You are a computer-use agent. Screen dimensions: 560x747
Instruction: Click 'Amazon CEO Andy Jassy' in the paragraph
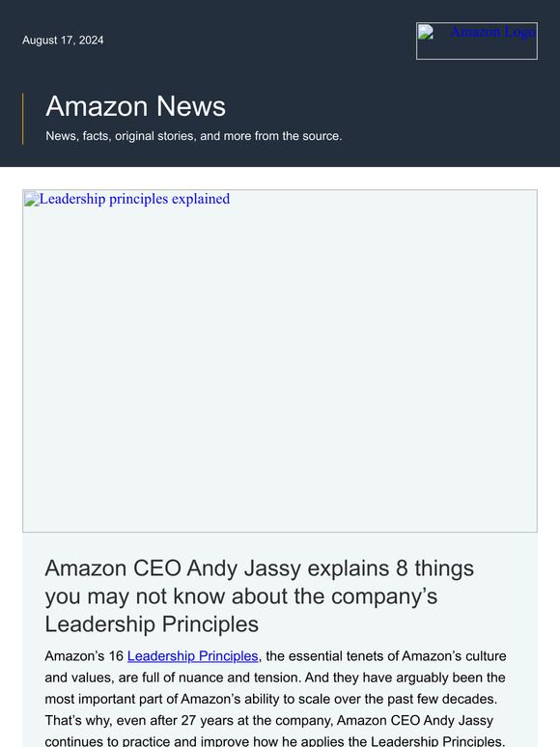coord(415,720)
